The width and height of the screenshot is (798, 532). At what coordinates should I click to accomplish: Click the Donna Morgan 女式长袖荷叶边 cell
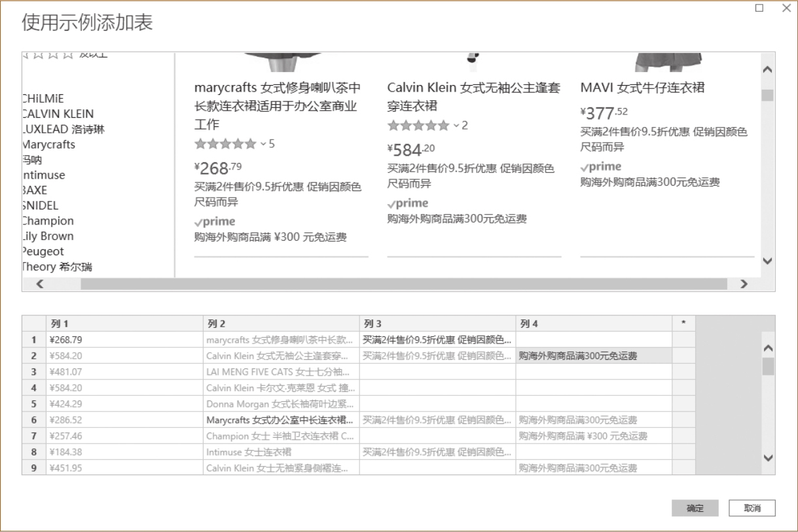(x=281, y=404)
